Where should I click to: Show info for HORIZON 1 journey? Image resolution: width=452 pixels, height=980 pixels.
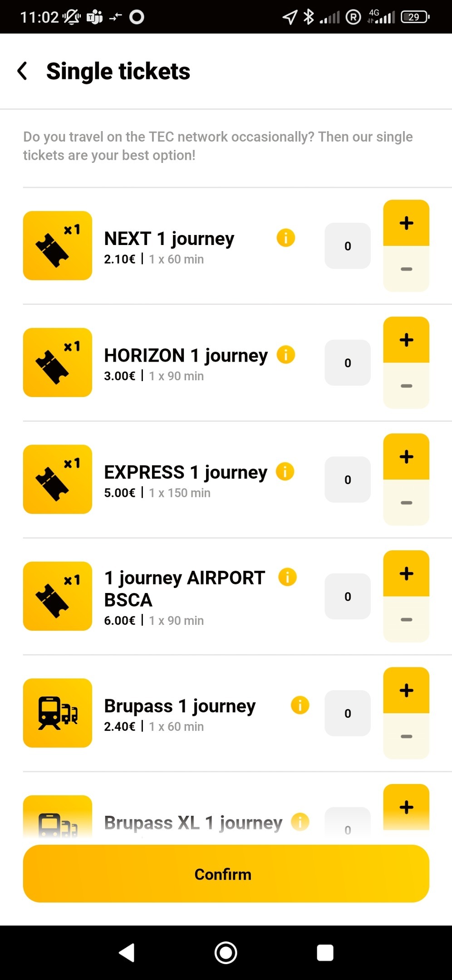coord(286,354)
